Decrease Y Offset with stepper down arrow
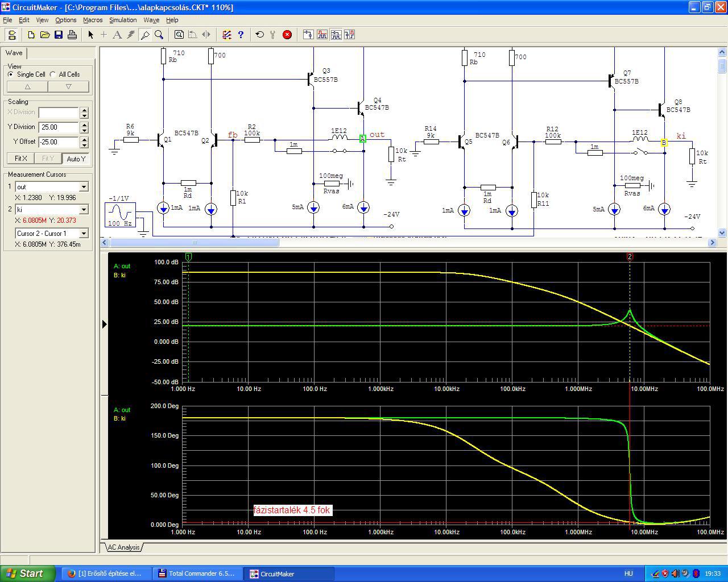 click(84, 145)
